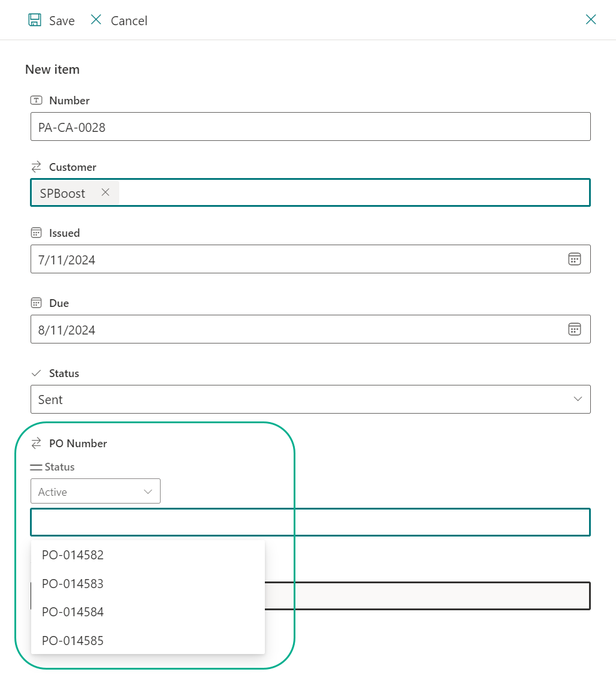
Task: Click the Customer lookup field icon
Action: click(36, 167)
